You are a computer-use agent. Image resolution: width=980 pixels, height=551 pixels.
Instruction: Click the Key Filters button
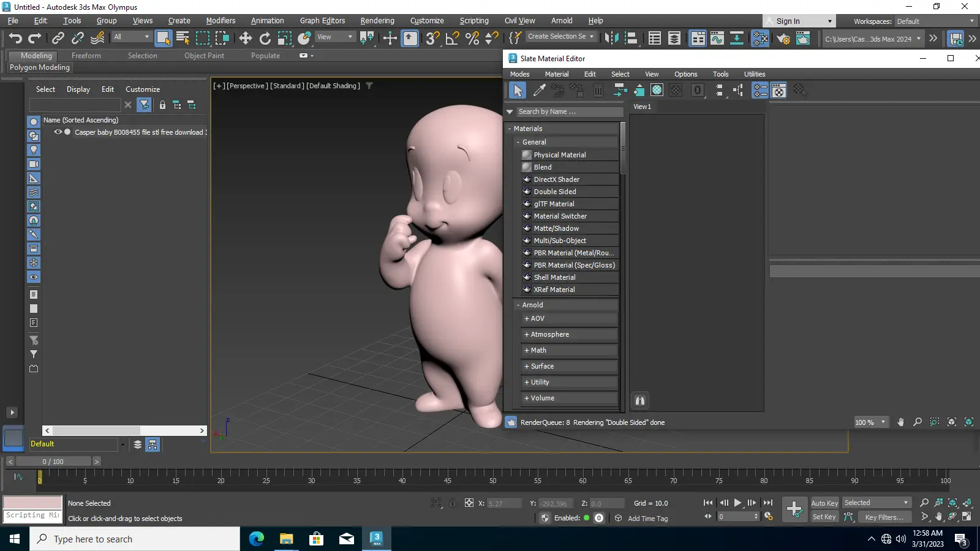[x=883, y=517]
